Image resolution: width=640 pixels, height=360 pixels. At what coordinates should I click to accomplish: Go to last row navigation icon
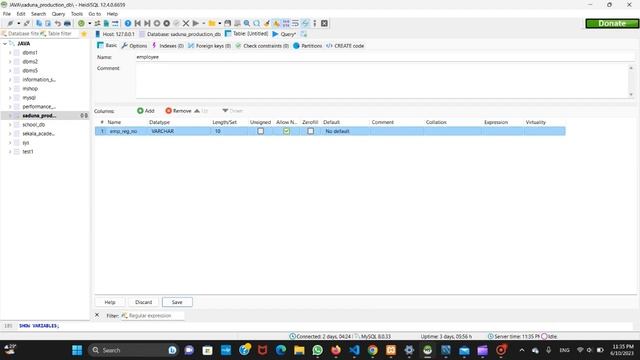click(147, 24)
